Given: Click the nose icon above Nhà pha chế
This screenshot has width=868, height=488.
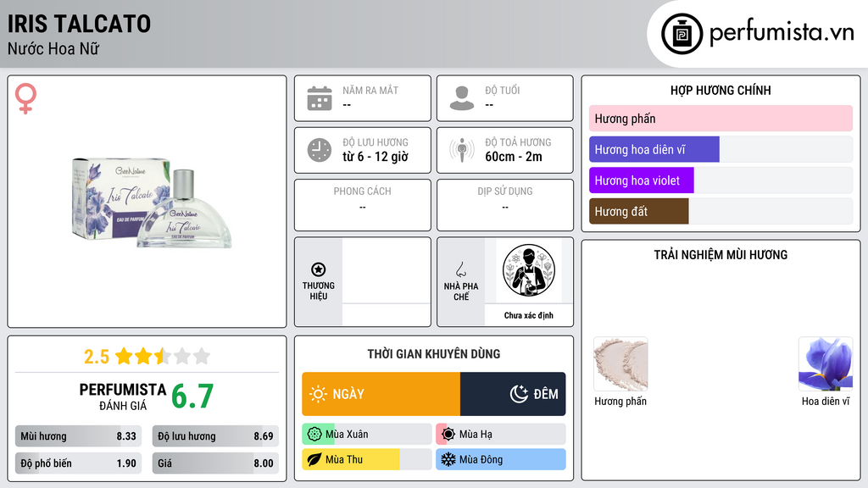Looking at the screenshot, I should click(460, 269).
